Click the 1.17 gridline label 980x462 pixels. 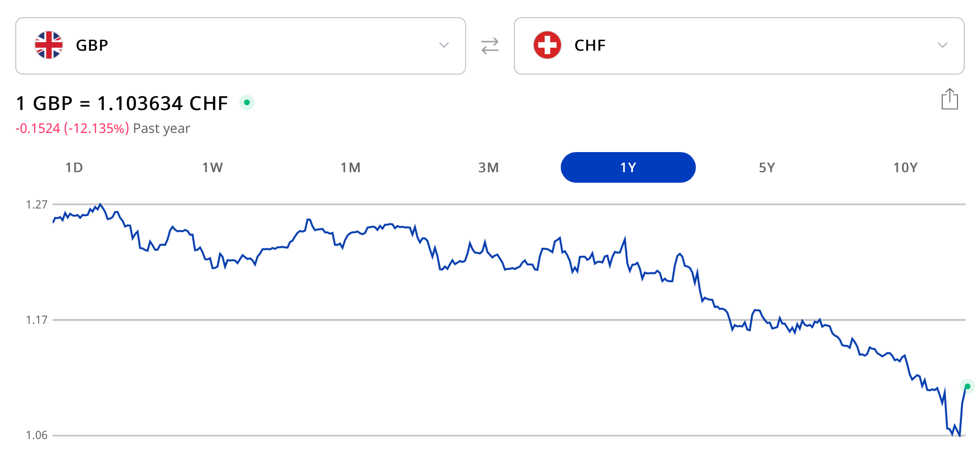[37, 319]
